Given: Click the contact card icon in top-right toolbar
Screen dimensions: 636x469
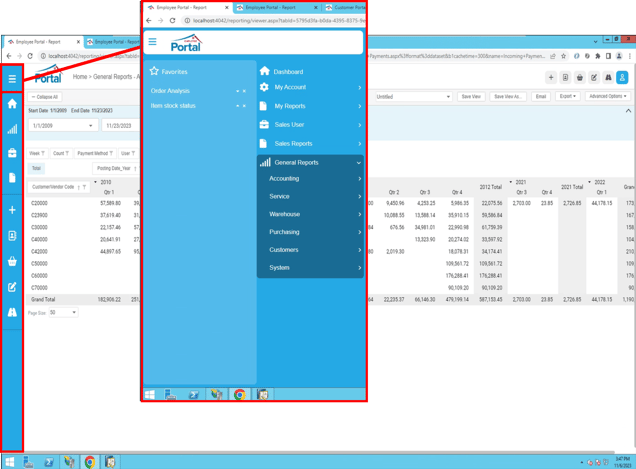Looking at the screenshot, I should pos(565,77).
